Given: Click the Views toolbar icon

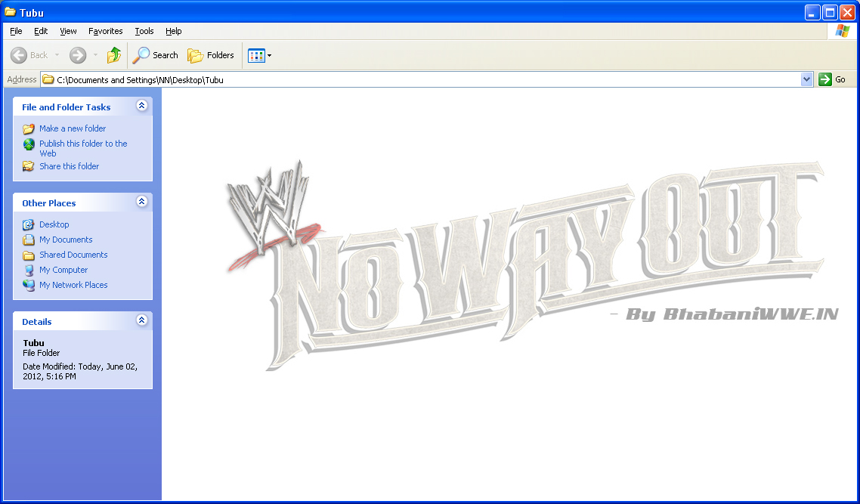Looking at the screenshot, I should [256, 55].
